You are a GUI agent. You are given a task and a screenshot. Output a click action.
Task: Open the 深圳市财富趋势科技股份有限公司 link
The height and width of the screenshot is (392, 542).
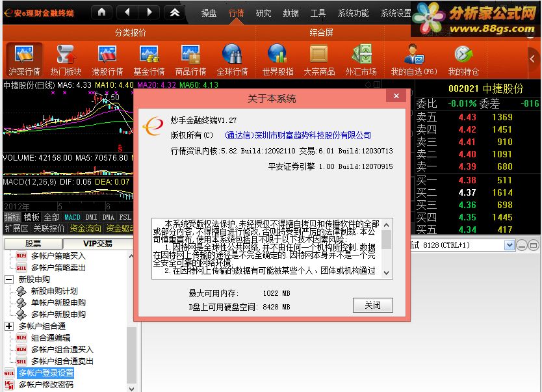[x=298, y=135]
